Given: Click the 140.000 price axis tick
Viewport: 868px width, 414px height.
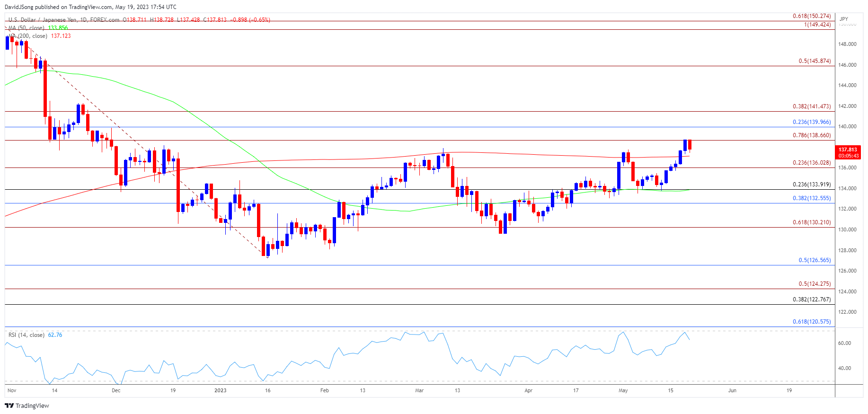Looking at the screenshot, I should point(847,126).
